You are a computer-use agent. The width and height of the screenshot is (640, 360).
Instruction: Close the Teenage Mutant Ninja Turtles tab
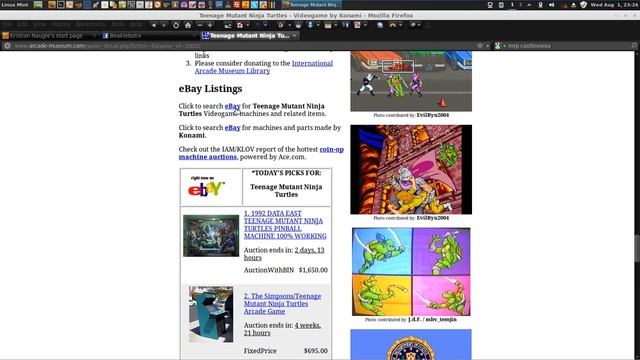(x=294, y=36)
